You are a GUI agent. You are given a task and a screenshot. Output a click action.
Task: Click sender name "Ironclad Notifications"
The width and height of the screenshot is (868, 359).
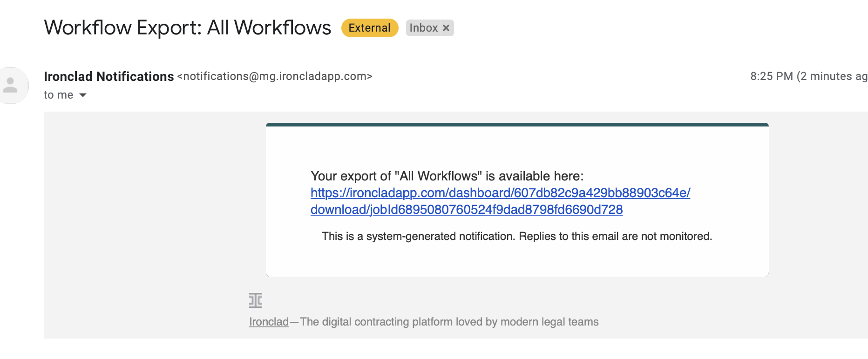[109, 76]
